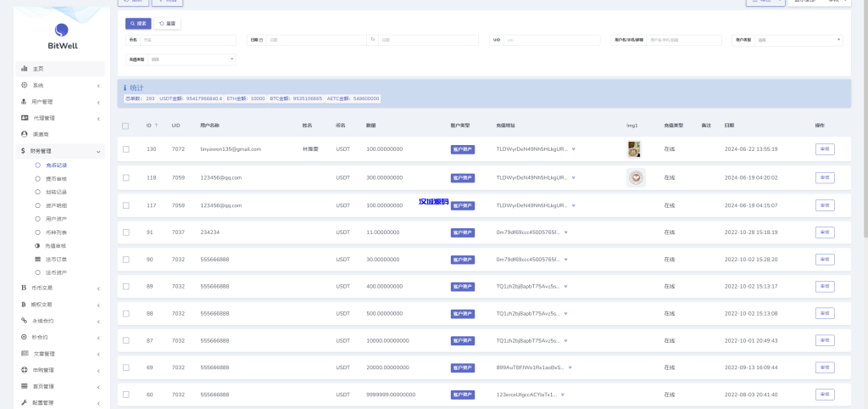Image resolution: width=868 pixels, height=409 pixels.
Task: Click the 永续合约 link icon in sidebar
Action: [25, 321]
